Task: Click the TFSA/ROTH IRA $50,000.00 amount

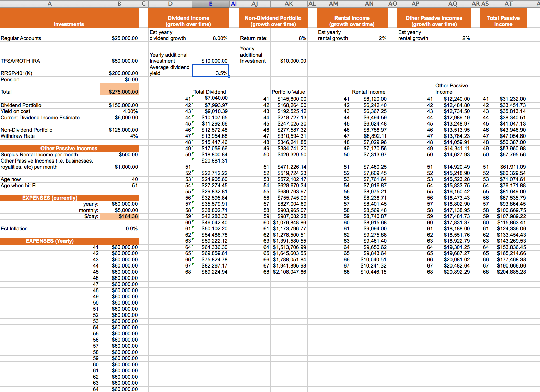Action: (x=119, y=61)
